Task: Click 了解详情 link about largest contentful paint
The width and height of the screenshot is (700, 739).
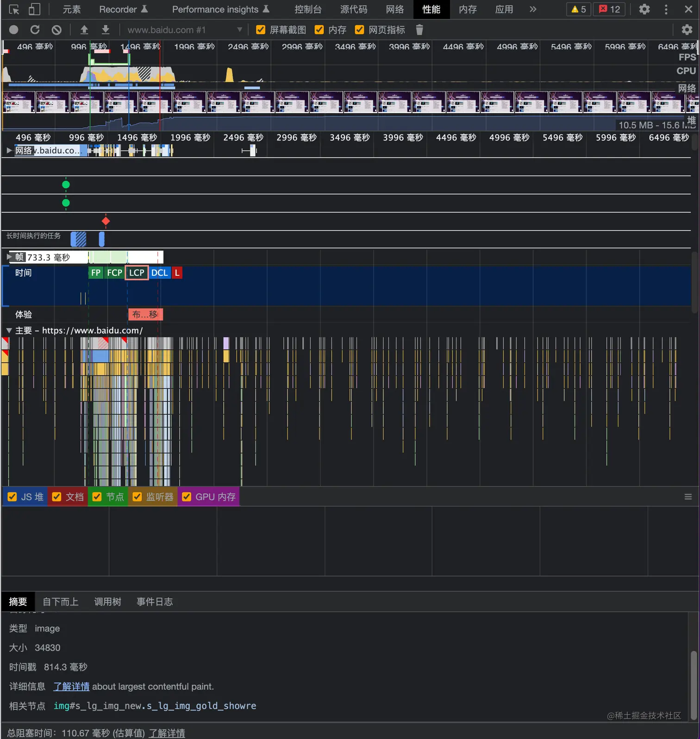Action: point(71,686)
